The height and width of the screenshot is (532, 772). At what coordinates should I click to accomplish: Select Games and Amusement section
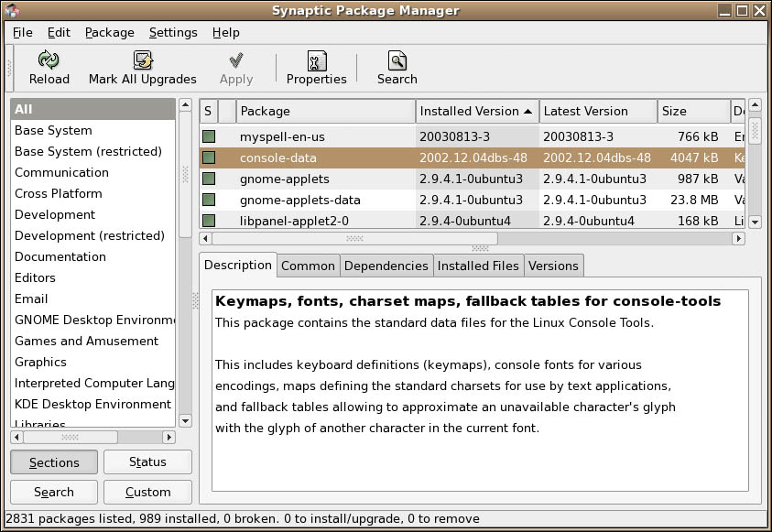click(93, 341)
